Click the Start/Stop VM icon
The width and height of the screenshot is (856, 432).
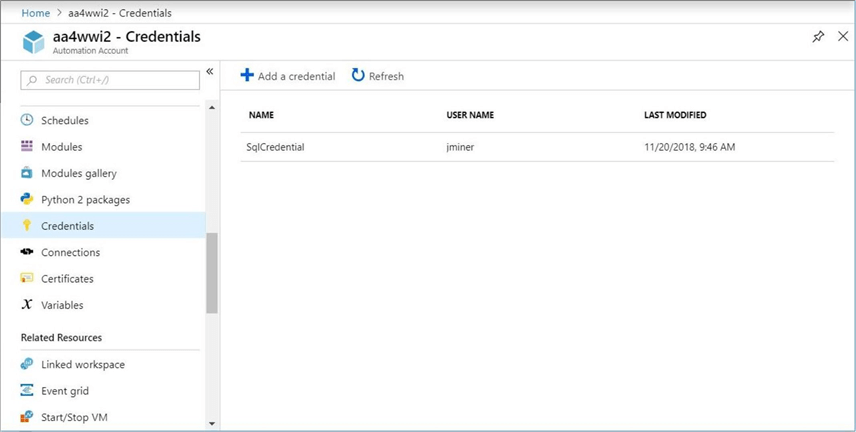tap(27, 417)
